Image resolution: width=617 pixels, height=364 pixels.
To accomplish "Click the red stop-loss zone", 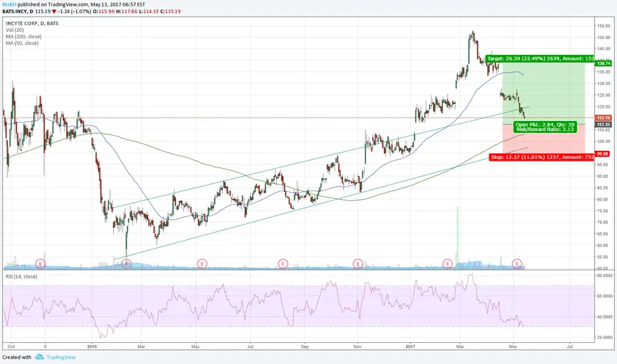I will [544, 138].
